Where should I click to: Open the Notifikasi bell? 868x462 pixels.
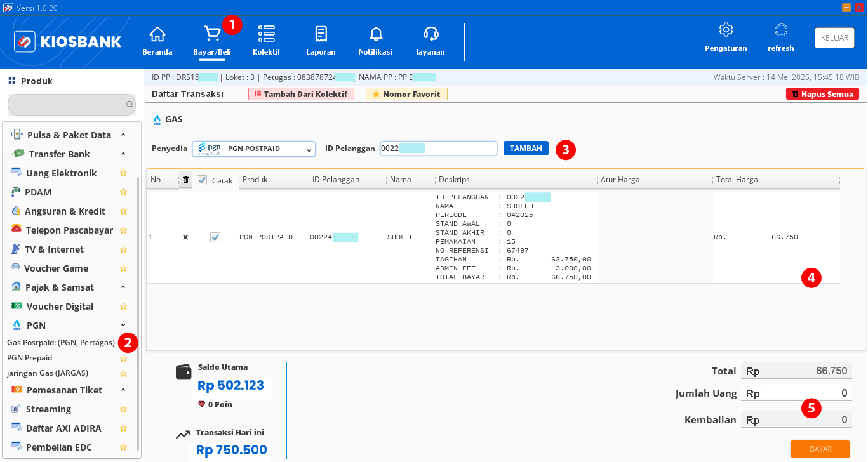click(375, 39)
